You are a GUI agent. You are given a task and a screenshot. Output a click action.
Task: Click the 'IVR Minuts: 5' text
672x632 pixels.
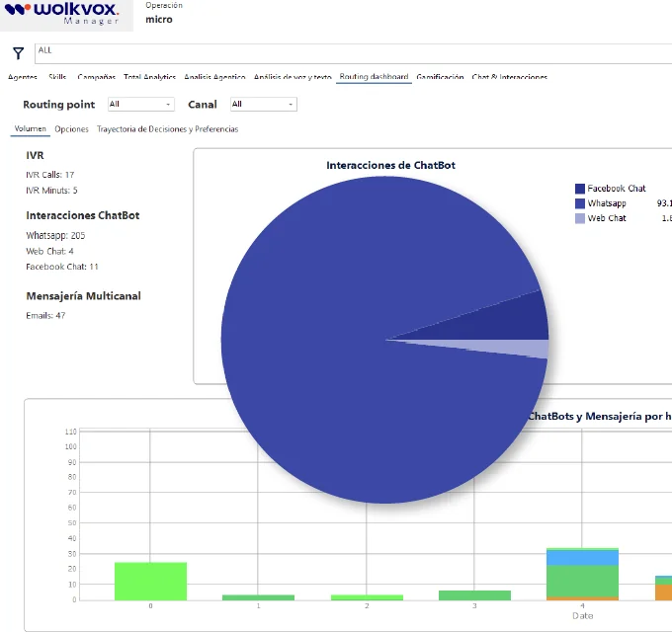[51, 191]
